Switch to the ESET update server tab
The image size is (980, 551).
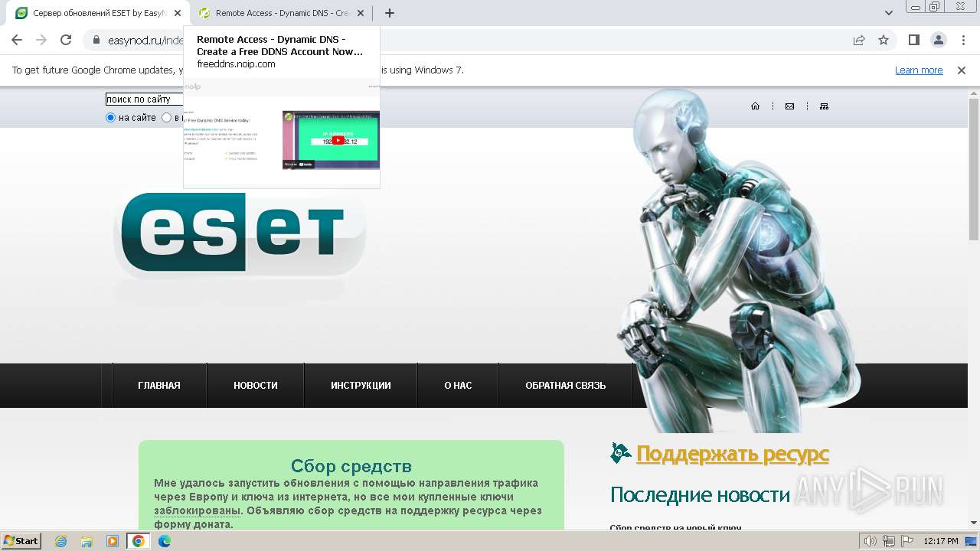tap(97, 13)
